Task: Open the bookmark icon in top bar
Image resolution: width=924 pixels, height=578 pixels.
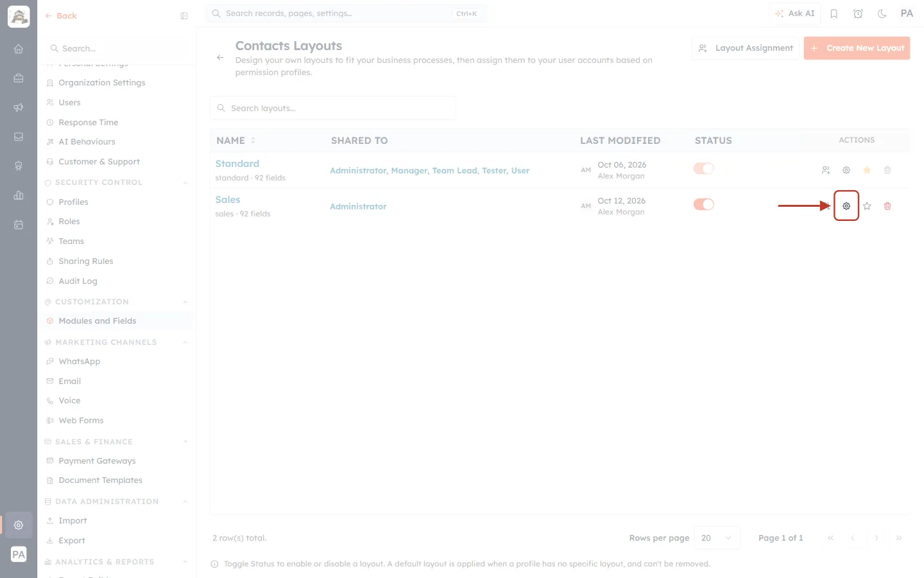Action: 834,13
